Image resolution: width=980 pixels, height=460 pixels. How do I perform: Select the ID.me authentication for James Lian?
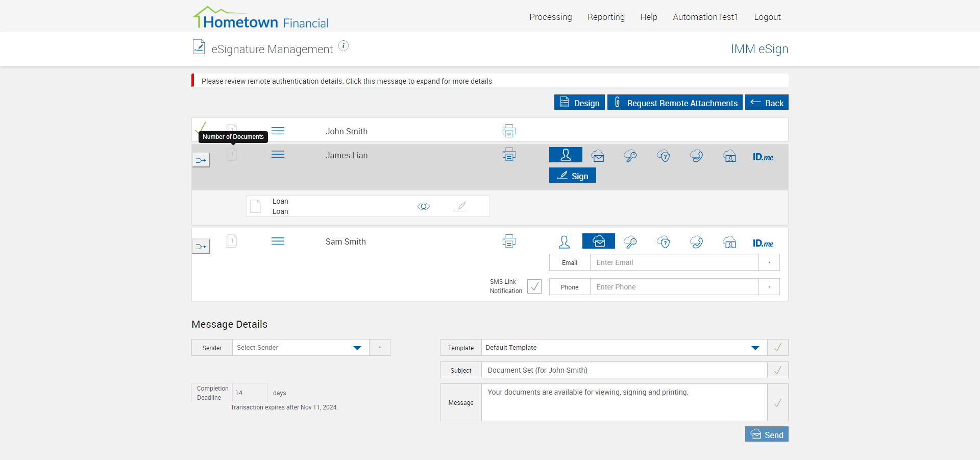pos(763,157)
